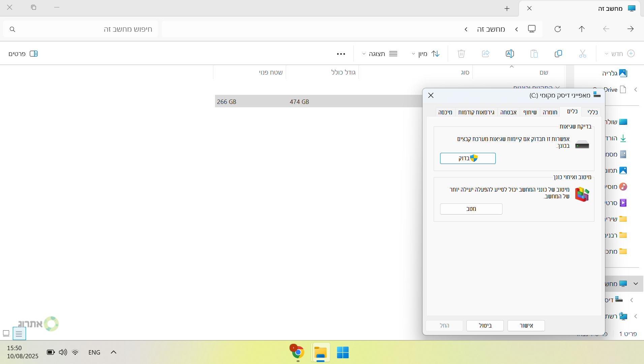
Task: Sort by the Name column header
Action: pos(519,72)
